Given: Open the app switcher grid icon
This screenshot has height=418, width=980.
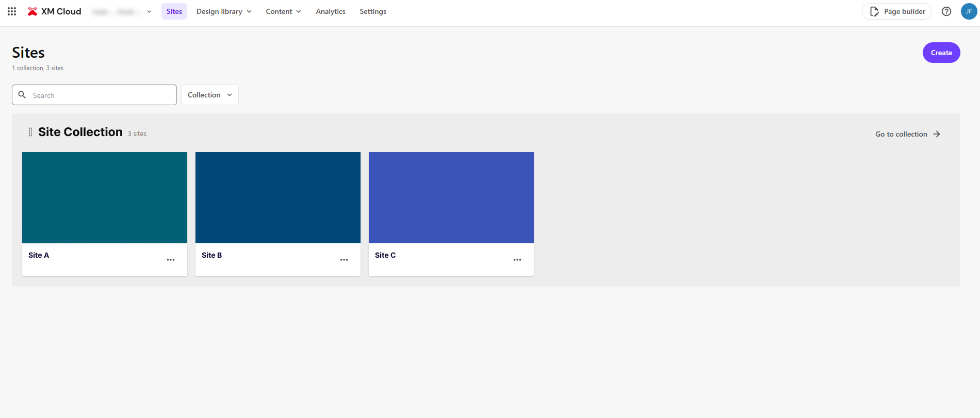Looking at the screenshot, I should coord(12,11).
